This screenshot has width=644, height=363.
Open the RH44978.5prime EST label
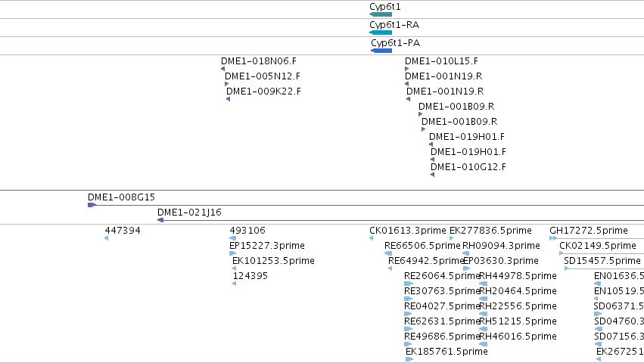tap(518, 276)
